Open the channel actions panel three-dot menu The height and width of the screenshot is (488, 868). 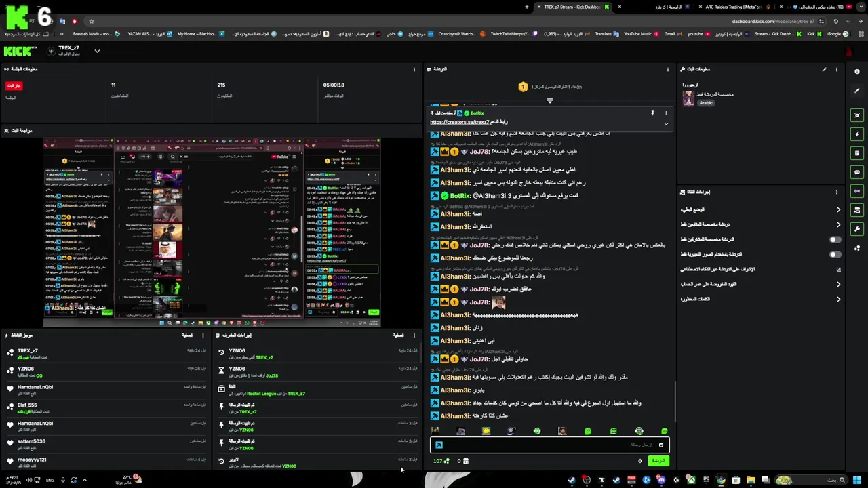(837, 192)
